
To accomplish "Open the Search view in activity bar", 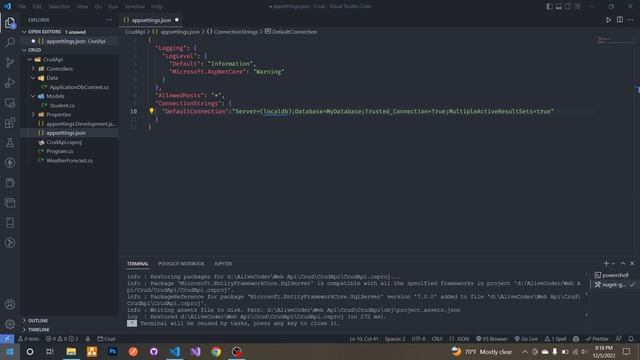I will 10,42.
